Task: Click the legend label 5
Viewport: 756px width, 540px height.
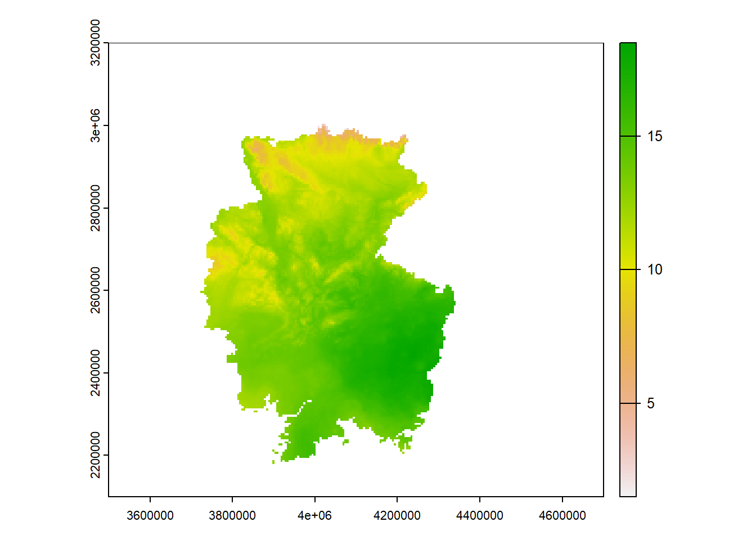Action: (650, 403)
